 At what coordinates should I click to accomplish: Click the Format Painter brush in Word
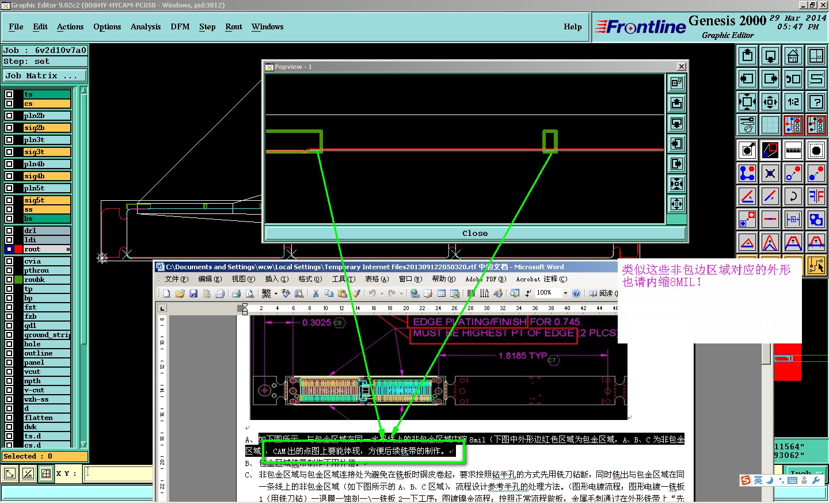[356, 293]
